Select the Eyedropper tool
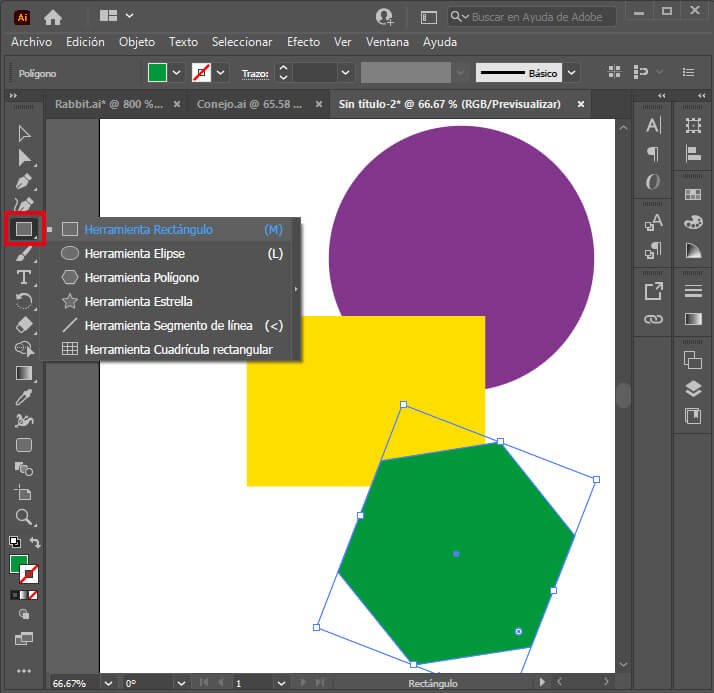Screen dimensions: 714x693 [x=24, y=397]
